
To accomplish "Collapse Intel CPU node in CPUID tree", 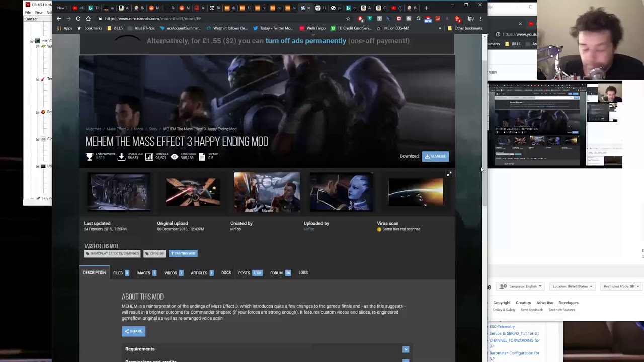I will [32, 41].
